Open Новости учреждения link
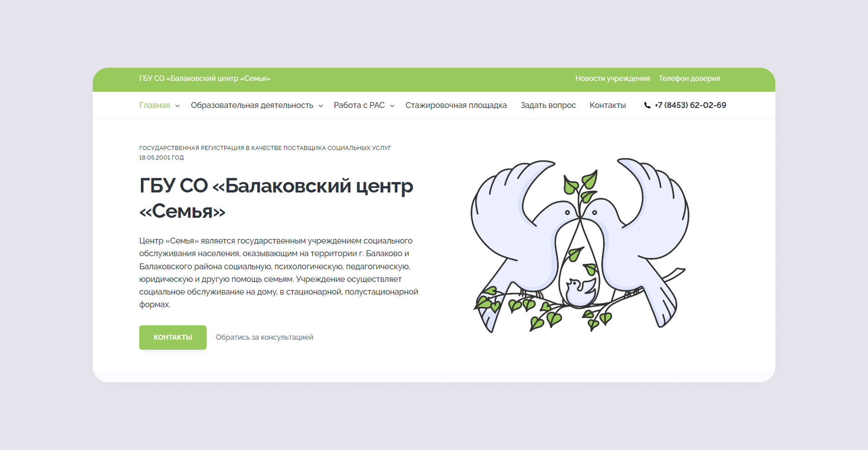 click(612, 79)
